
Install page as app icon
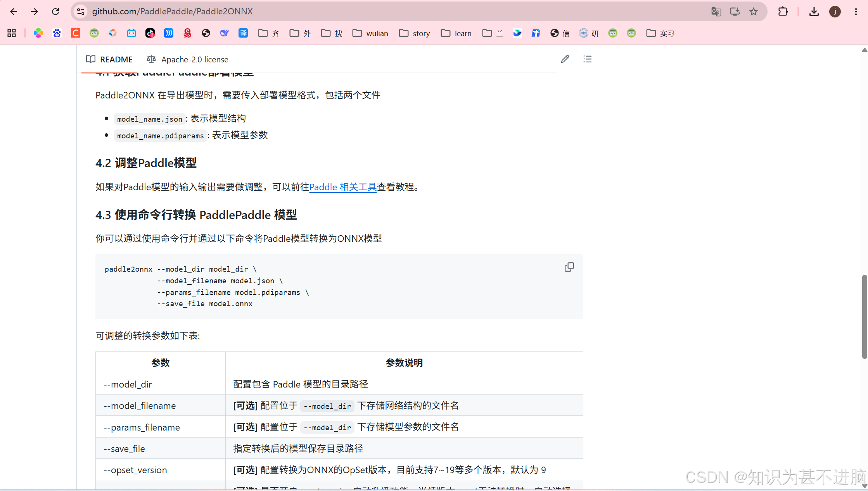tap(735, 12)
